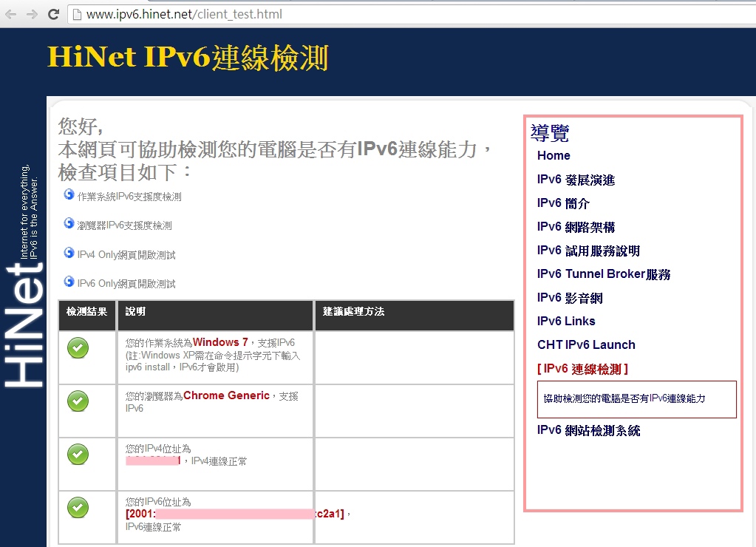
Task: Click the IPv4 Only網頁開啟測試 list item text
Action: coord(126,255)
